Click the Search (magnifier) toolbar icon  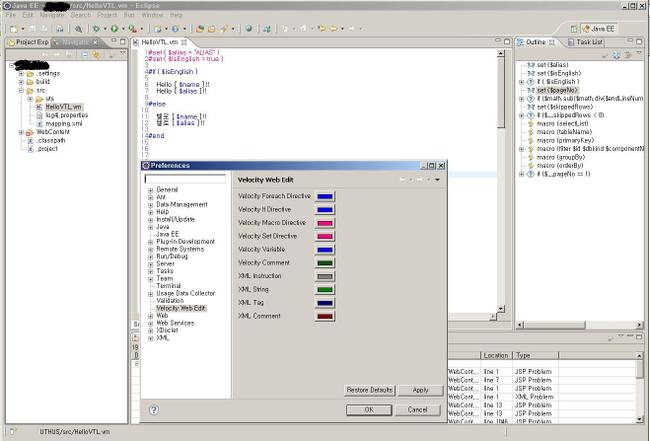78,29
